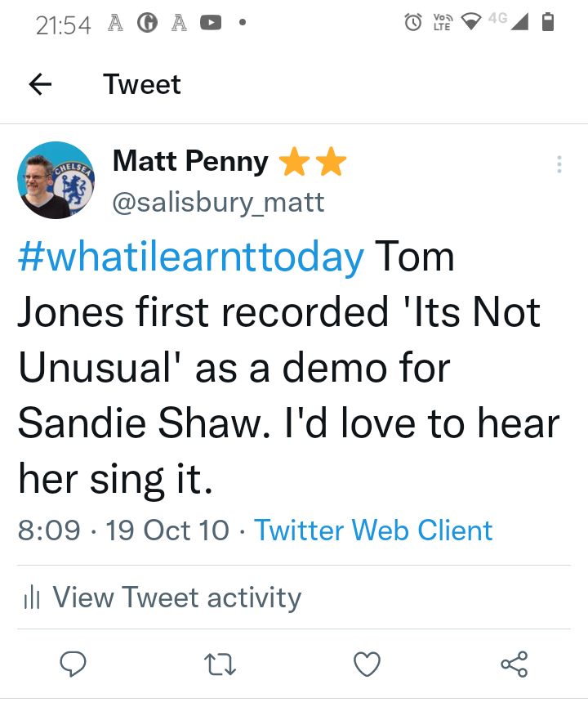Tap the tweet body text
This screenshot has width=588, height=716.
(286, 368)
